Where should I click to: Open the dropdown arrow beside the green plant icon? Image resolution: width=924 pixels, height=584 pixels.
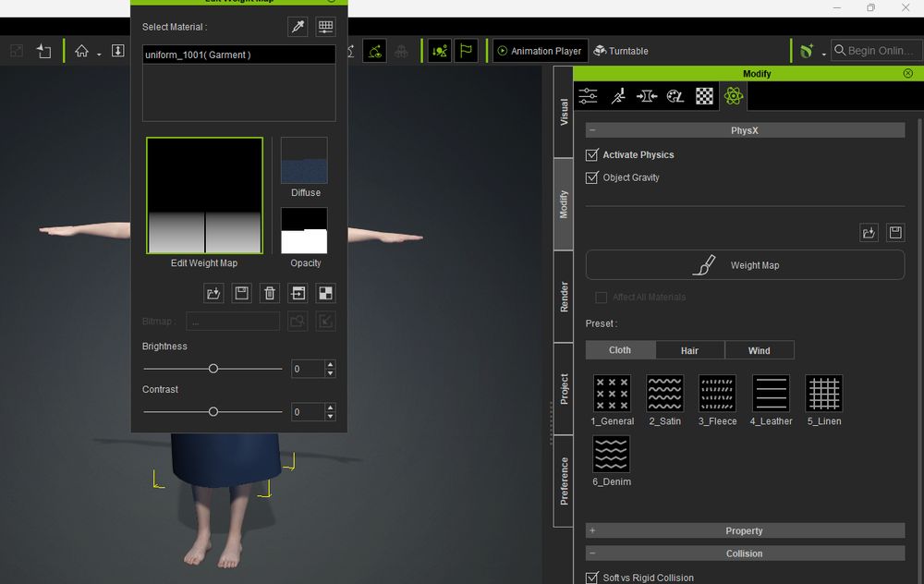tap(823, 55)
